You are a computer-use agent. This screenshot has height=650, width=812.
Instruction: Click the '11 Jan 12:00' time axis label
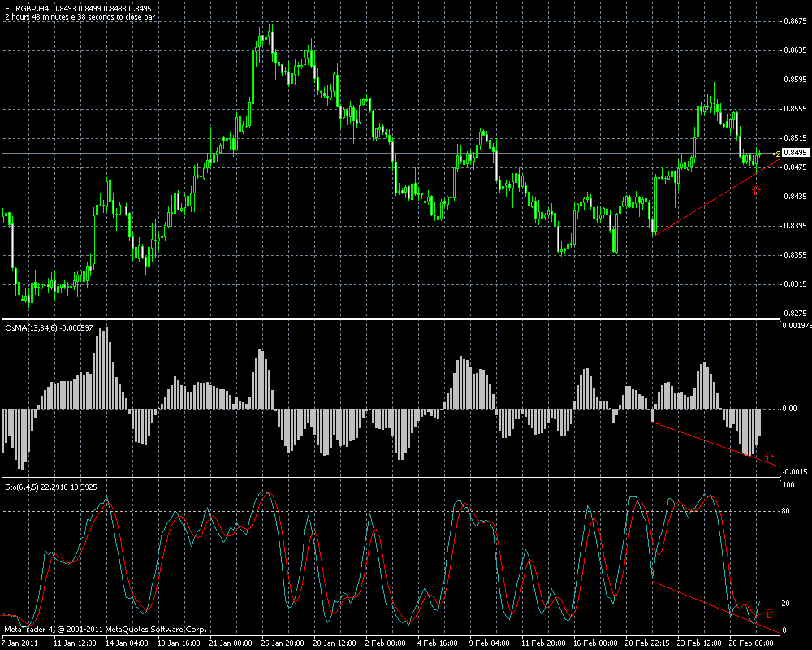[75, 643]
